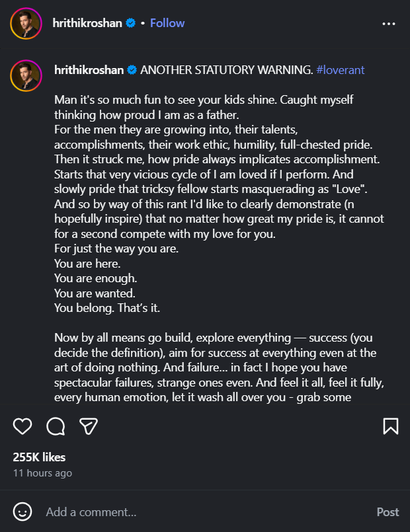Open the hrithikroshan username in the header
Image resolution: width=410 pixels, height=532 pixels.
[x=87, y=23]
